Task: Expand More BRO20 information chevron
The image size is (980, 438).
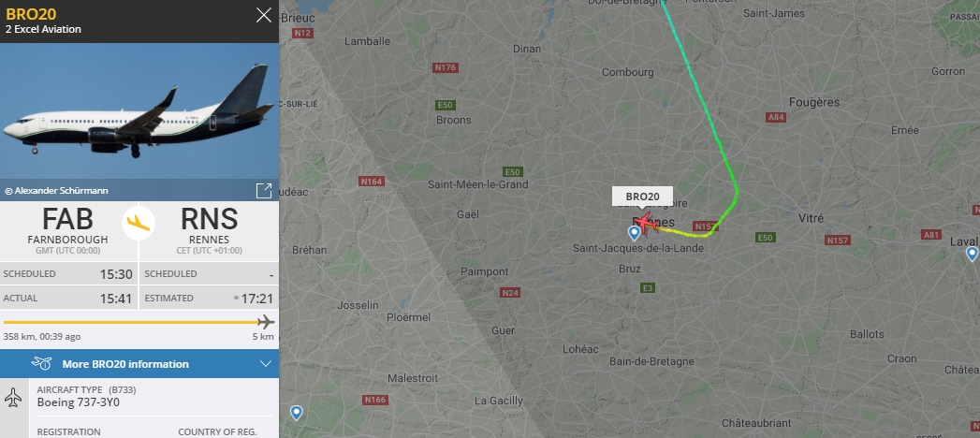Action: click(x=266, y=364)
